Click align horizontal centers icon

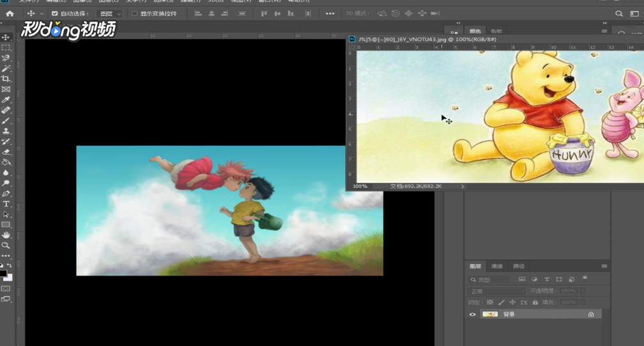coord(211,13)
